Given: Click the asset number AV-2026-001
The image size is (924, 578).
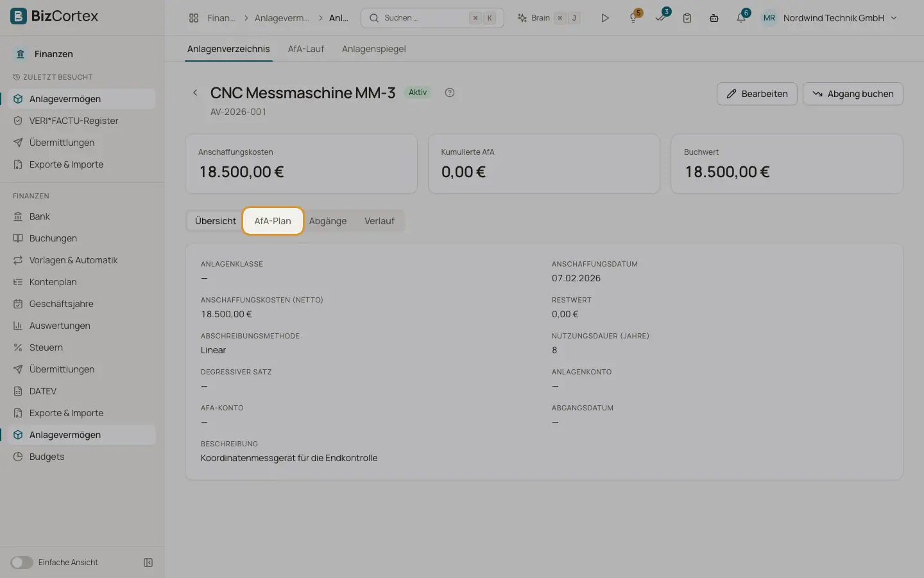Looking at the screenshot, I should (238, 112).
